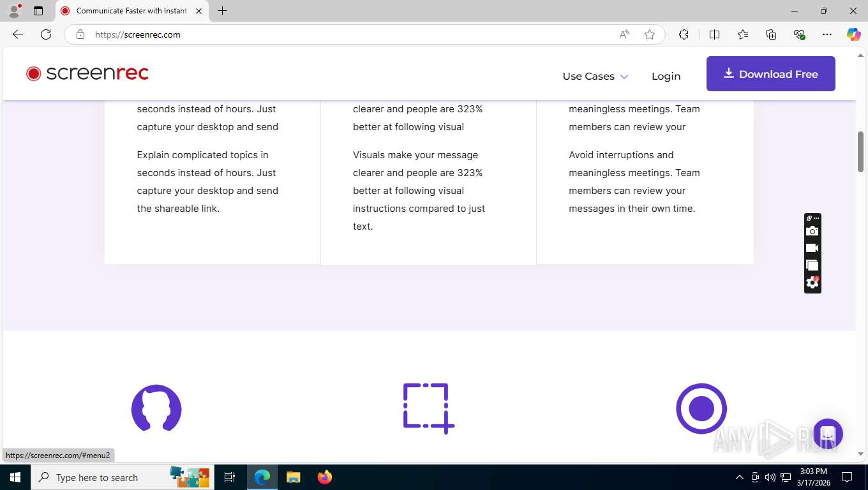This screenshot has height=490, width=868.
Task: Toggle Split screen in Edge toolbar
Action: (x=715, y=34)
